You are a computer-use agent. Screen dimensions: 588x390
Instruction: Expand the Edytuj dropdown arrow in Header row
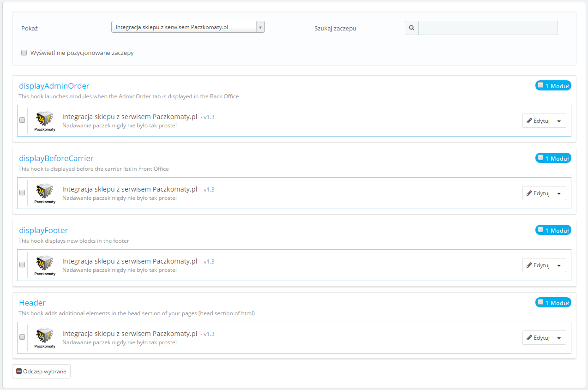click(x=559, y=338)
